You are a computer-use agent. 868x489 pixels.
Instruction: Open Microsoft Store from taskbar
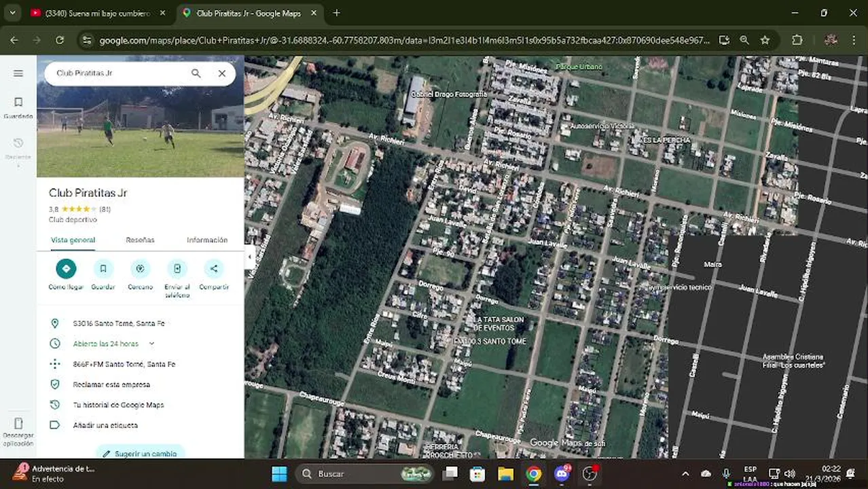point(477,473)
